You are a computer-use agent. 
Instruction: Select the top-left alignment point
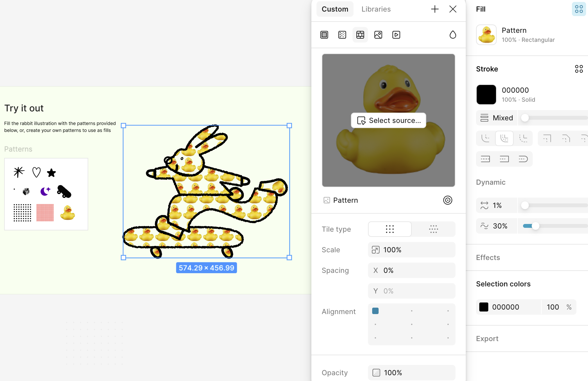click(x=375, y=311)
